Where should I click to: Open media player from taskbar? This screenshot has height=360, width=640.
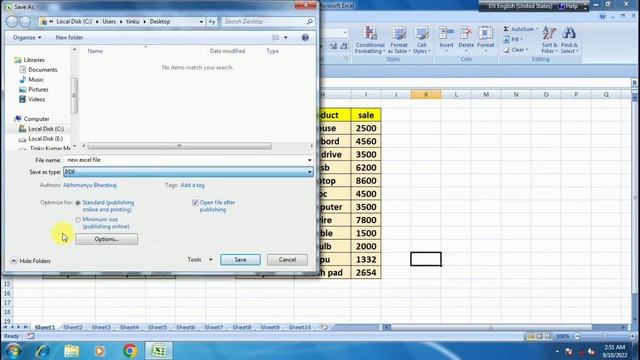click(x=100, y=351)
